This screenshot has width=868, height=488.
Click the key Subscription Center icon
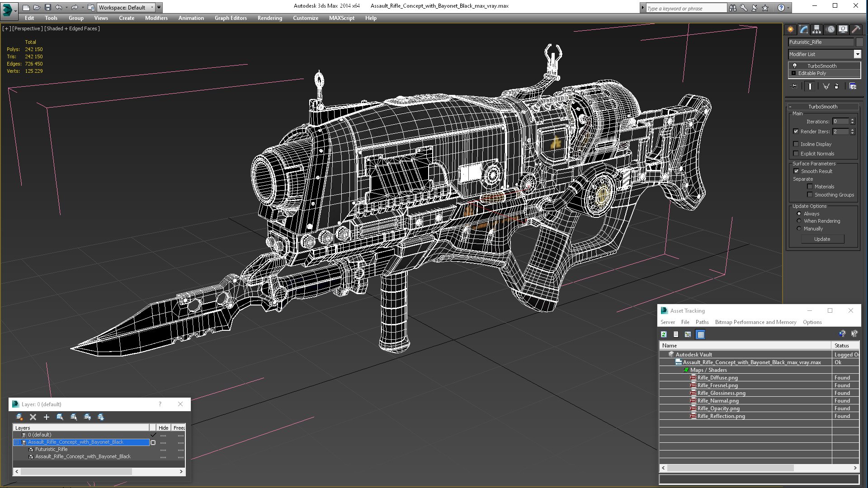(x=744, y=8)
